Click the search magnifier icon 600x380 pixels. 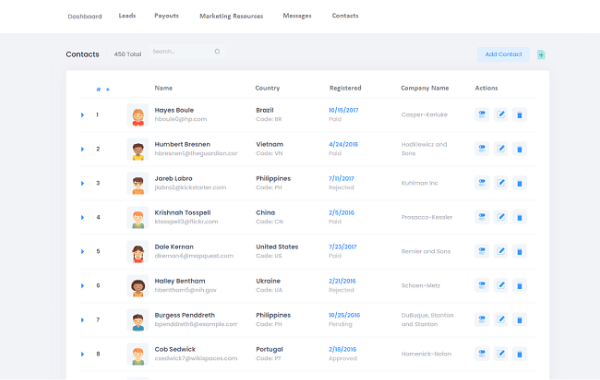[x=217, y=51]
